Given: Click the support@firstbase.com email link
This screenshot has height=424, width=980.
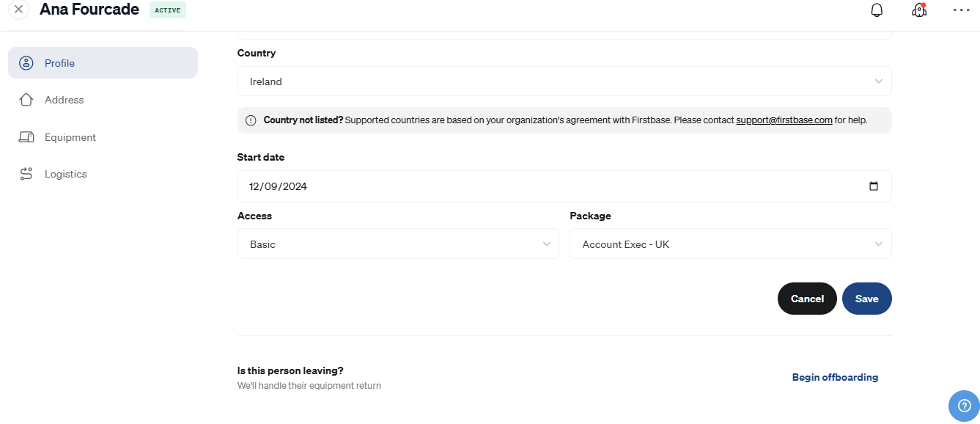Looking at the screenshot, I should point(784,120).
